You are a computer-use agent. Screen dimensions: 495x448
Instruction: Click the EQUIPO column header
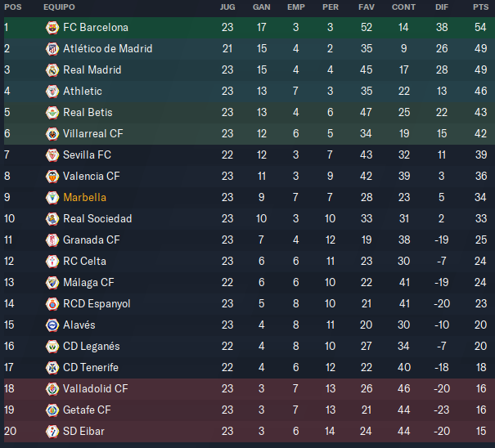click(x=59, y=7)
